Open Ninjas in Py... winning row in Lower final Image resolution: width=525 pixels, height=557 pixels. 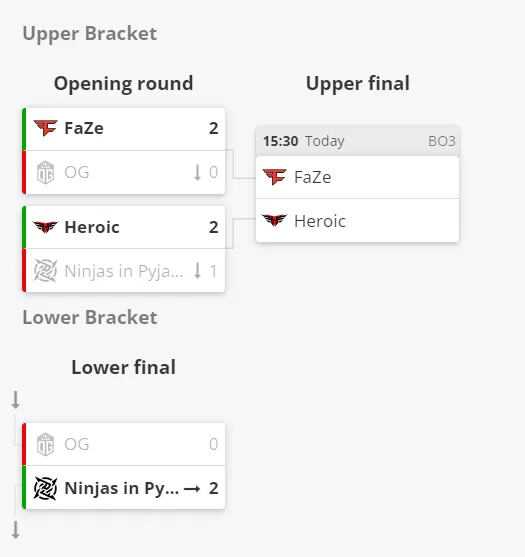coord(124,487)
